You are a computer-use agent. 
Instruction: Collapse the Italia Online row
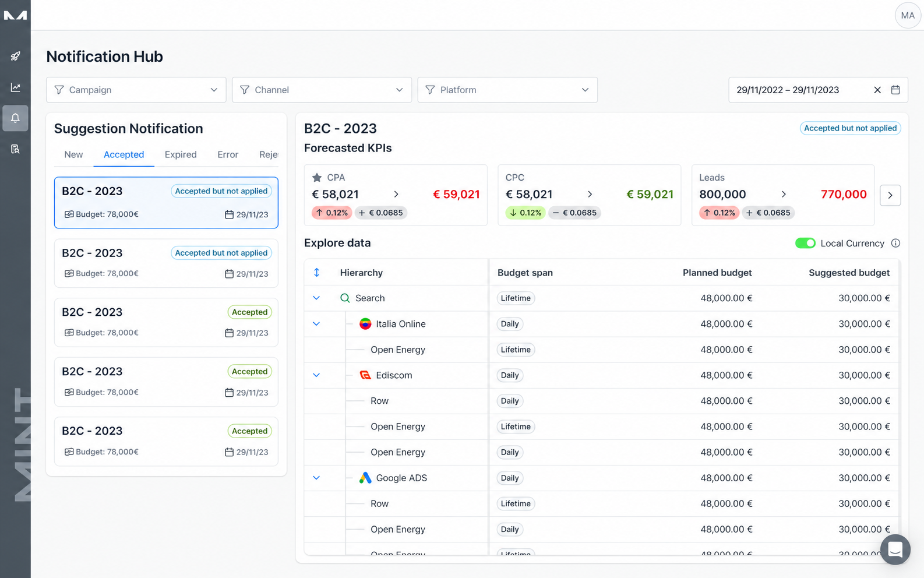(x=316, y=323)
